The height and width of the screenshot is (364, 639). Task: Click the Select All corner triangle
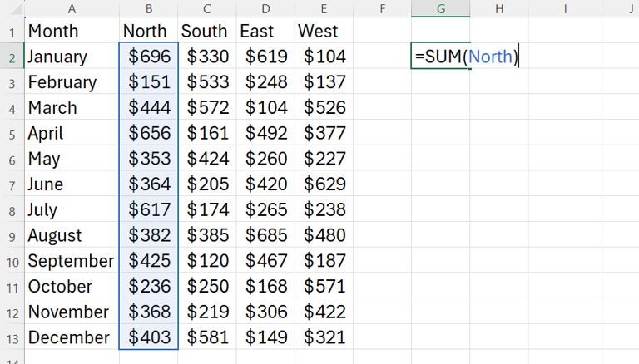pyautogui.click(x=16, y=8)
